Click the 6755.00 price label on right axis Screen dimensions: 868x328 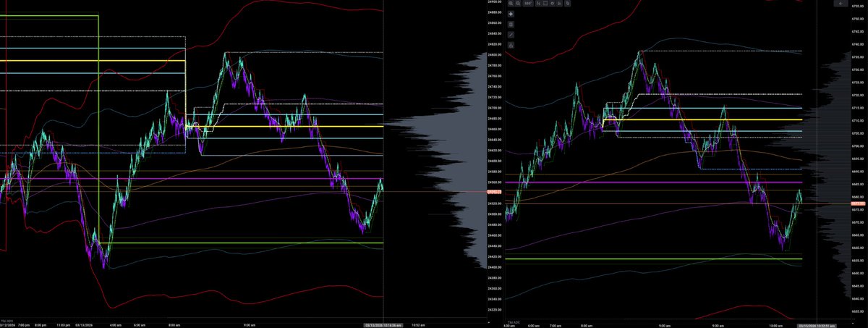[859, 6]
